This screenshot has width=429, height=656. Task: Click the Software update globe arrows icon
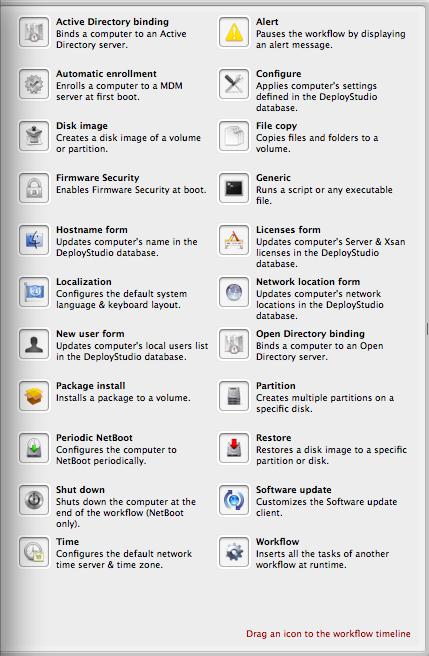pyautogui.click(x=234, y=500)
